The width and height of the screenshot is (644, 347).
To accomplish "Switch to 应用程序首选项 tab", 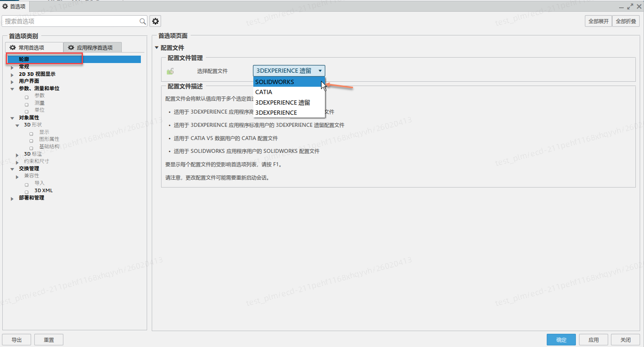I will point(93,47).
